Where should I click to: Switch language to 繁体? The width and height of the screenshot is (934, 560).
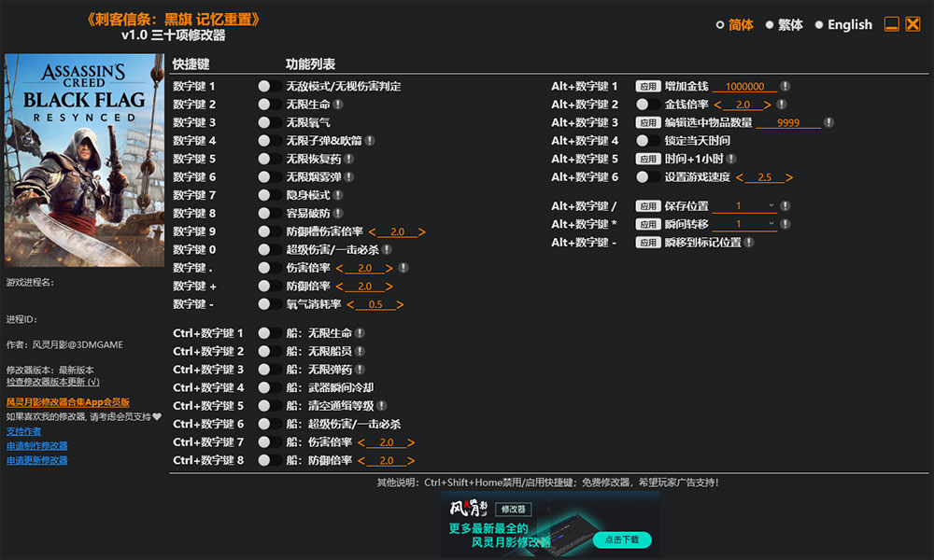tap(785, 24)
